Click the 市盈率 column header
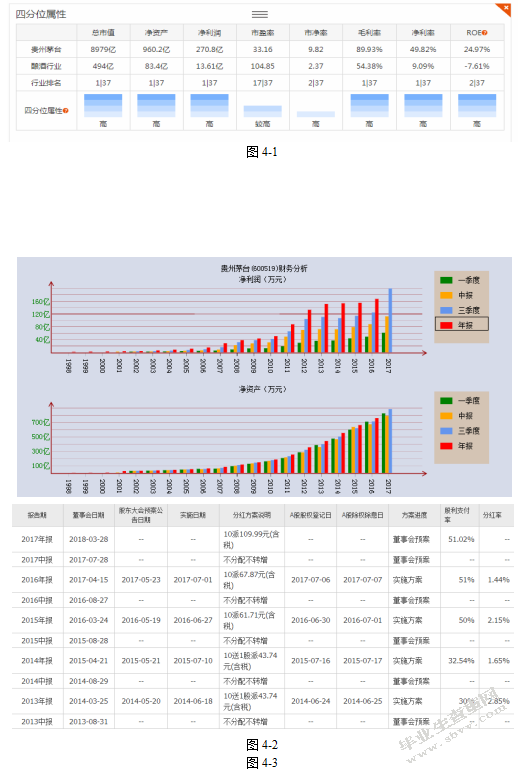This screenshot has width=518, height=769. pyautogui.click(x=262, y=33)
